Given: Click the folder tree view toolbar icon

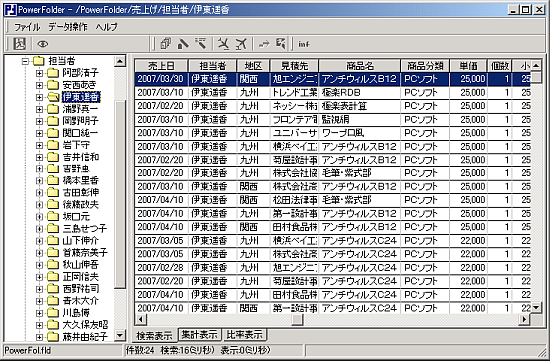Looking at the screenshot, I should point(20,44).
